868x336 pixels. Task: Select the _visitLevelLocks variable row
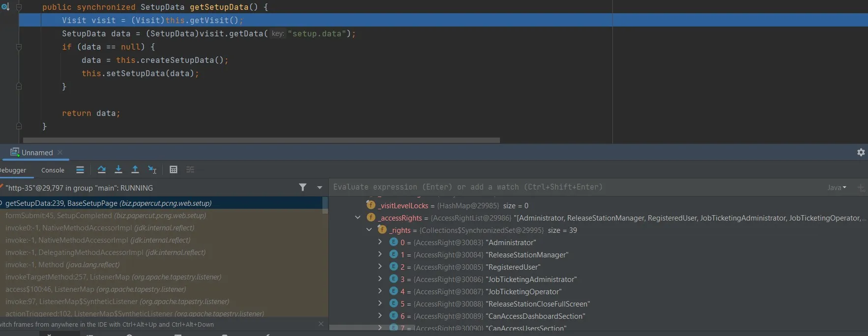click(598, 205)
